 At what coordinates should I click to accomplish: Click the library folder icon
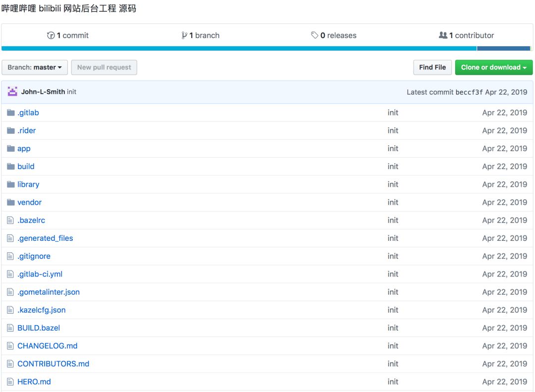11,184
